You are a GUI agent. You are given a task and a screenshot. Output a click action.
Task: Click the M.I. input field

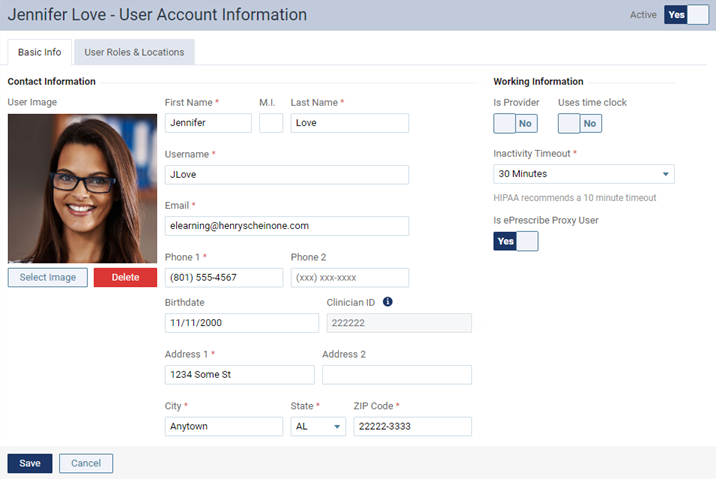[x=271, y=123]
